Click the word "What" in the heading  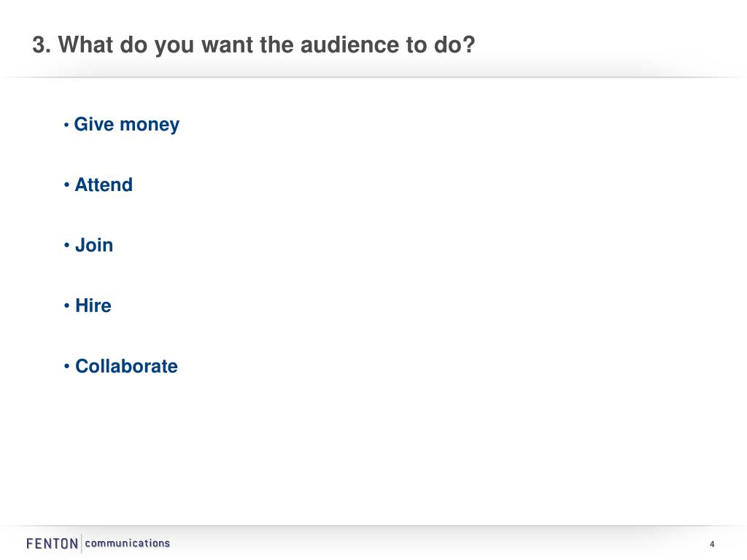pos(86,44)
